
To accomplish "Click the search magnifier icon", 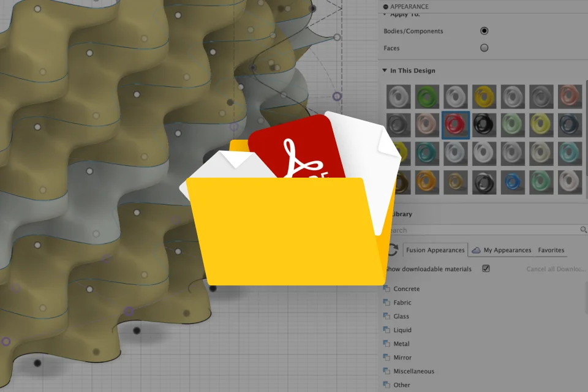I will coord(584,230).
